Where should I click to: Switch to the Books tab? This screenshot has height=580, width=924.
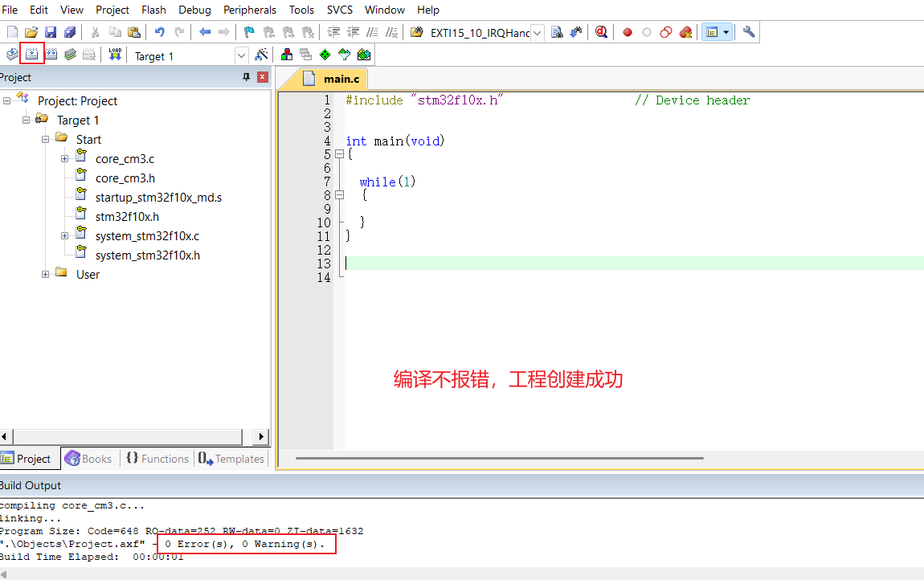click(x=88, y=458)
